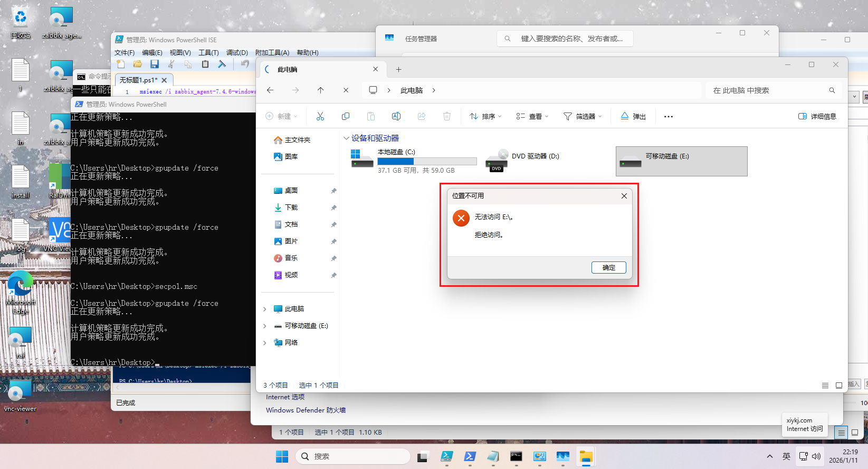Expand the 可移动磁盘 (E:) tree node
This screenshot has height=469, width=868.
(265, 326)
